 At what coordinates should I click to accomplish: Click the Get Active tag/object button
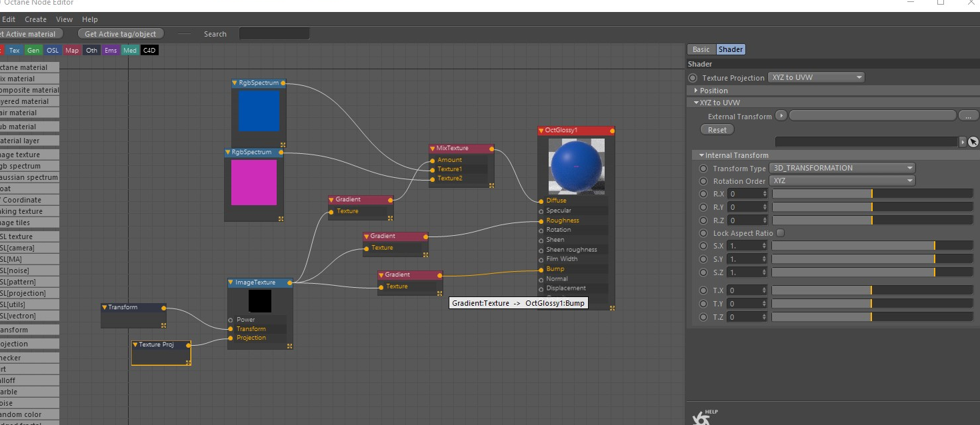click(x=120, y=34)
